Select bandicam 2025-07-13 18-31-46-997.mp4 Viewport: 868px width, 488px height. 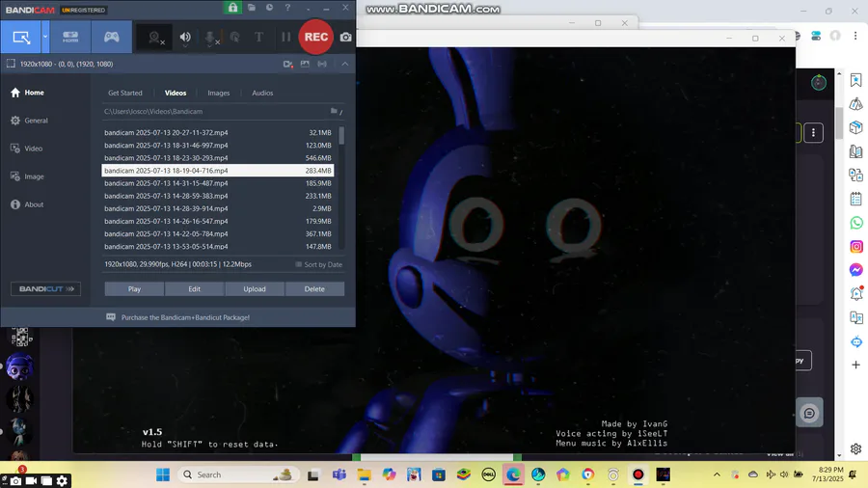pos(218,146)
